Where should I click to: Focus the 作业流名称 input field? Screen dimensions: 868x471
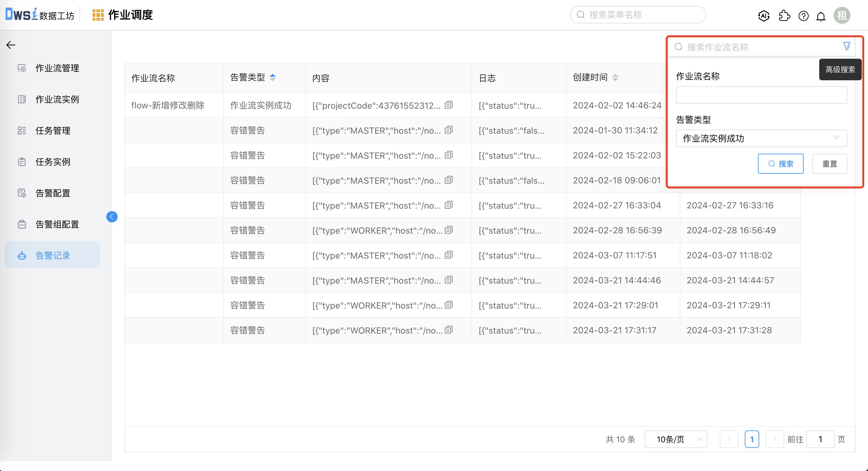[761, 95]
